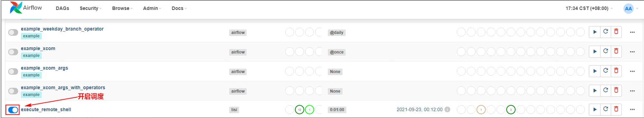This screenshot has height=118, width=644.
Task: Trigger the example_xcom_args_with_operators DAG
Action: (x=595, y=91)
